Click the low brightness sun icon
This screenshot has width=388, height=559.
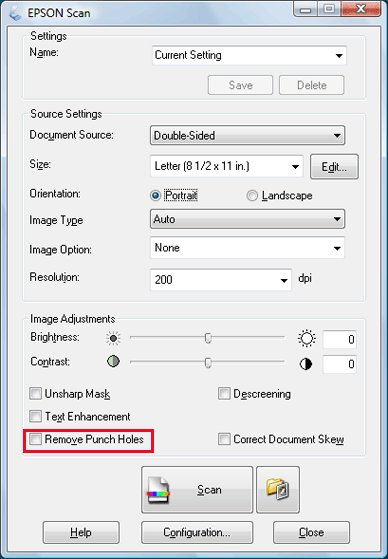tap(113, 338)
